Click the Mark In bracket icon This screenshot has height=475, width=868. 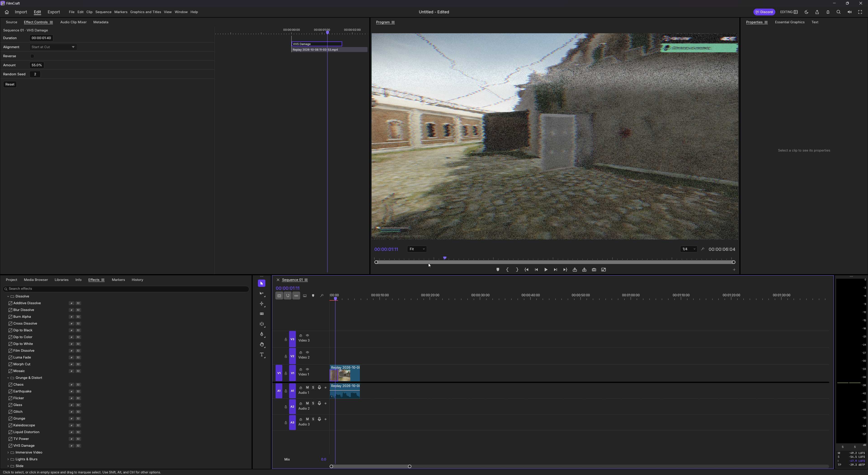[x=507, y=270]
